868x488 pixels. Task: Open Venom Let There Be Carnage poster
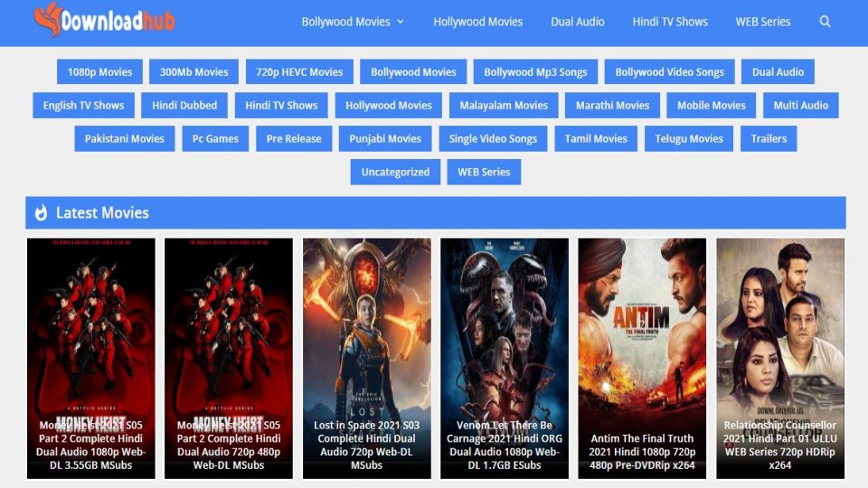(505, 359)
